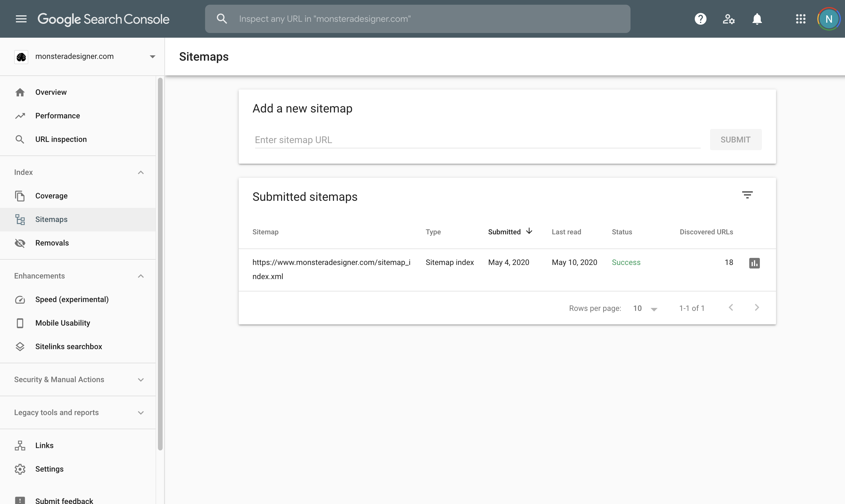Click the Settings gear icon
Screen dimensions: 845x504
pyautogui.click(x=20, y=469)
